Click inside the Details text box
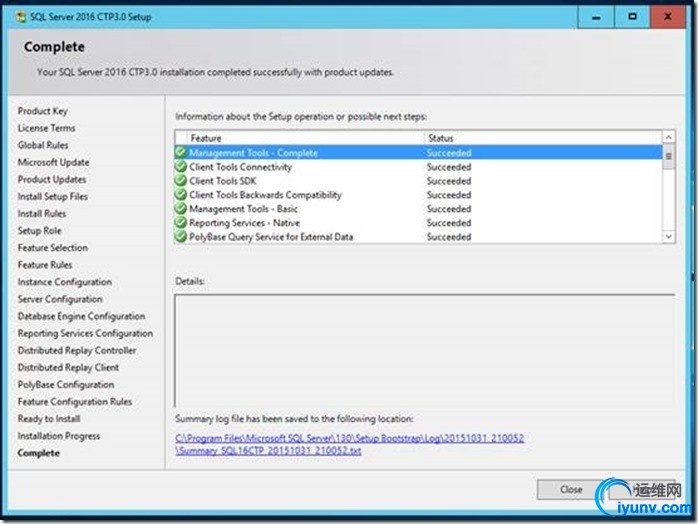Viewport: 698px width, 524px height. point(425,350)
